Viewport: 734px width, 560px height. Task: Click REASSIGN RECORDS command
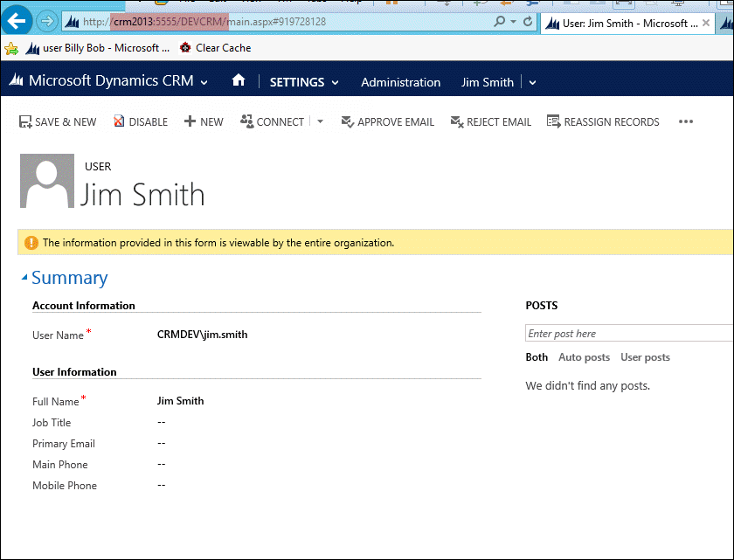click(603, 122)
